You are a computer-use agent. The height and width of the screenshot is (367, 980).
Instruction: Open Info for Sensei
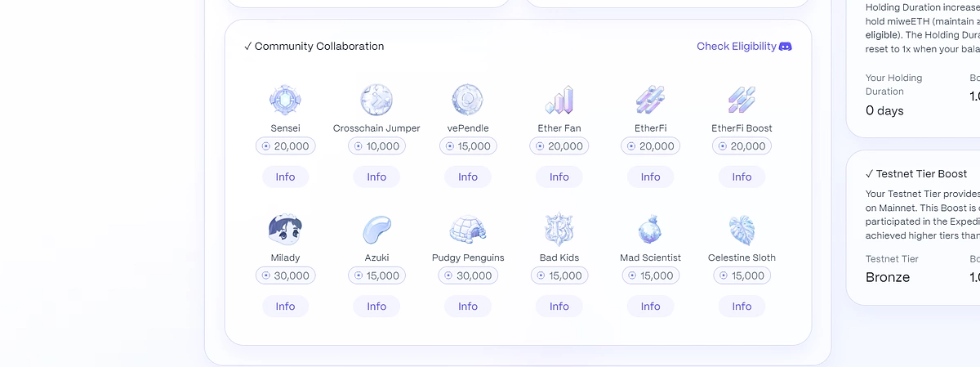click(x=285, y=177)
